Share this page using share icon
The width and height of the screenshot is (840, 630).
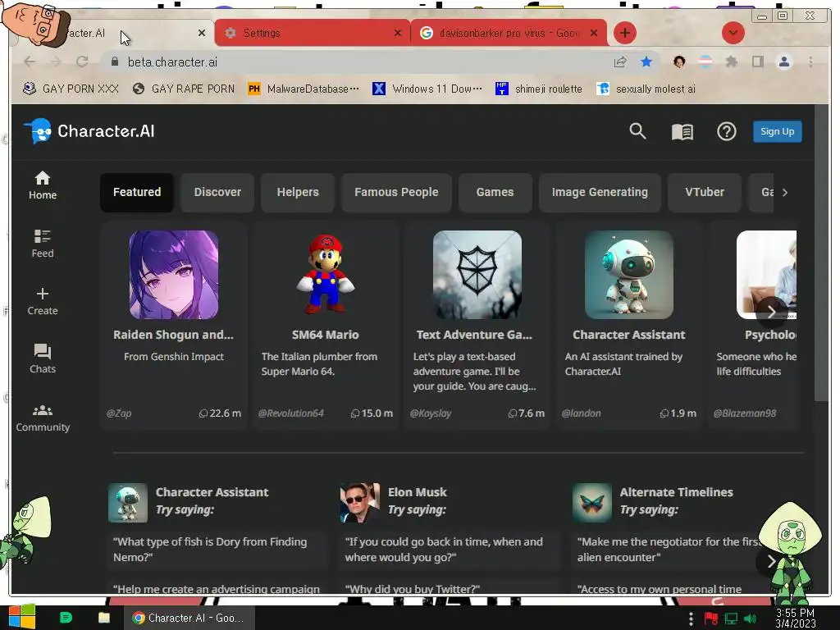pyautogui.click(x=620, y=62)
